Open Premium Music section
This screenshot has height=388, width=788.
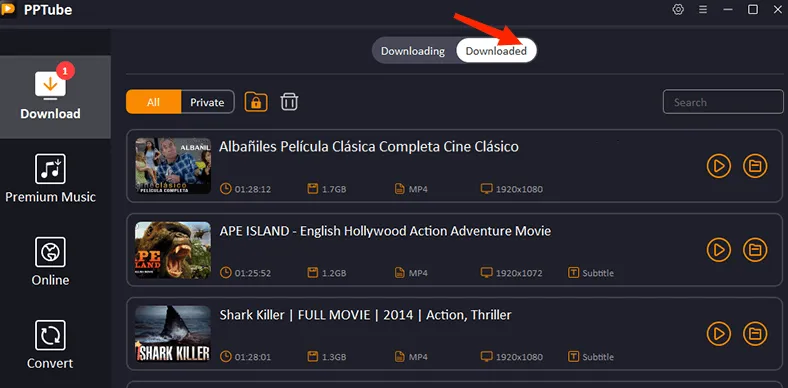[50, 179]
